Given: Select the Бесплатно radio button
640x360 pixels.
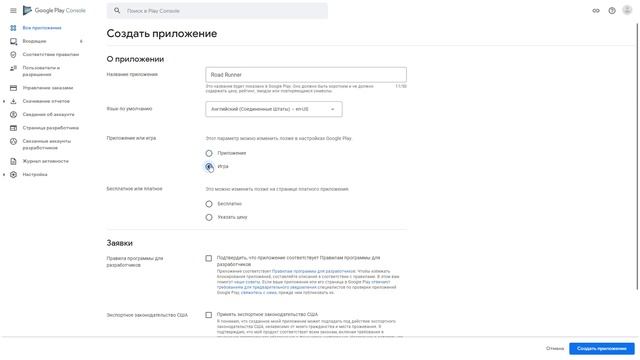Looking at the screenshot, I should click(209, 204).
